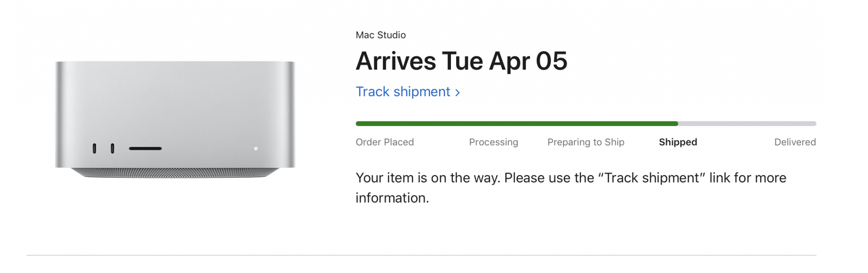
Task: Click the chevron after Track shipment
Action: click(x=457, y=92)
